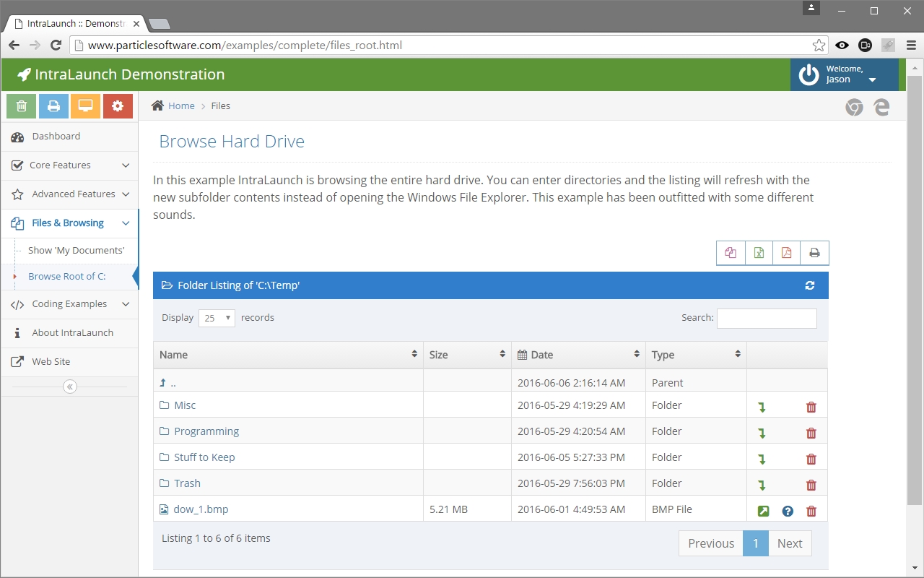Image resolution: width=924 pixels, height=578 pixels.
Task: Click the copy to clipboard export icon
Action: click(x=731, y=253)
